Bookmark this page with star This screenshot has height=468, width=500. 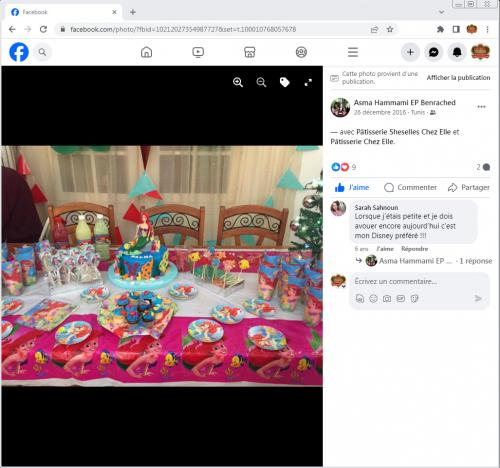[x=390, y=29]
